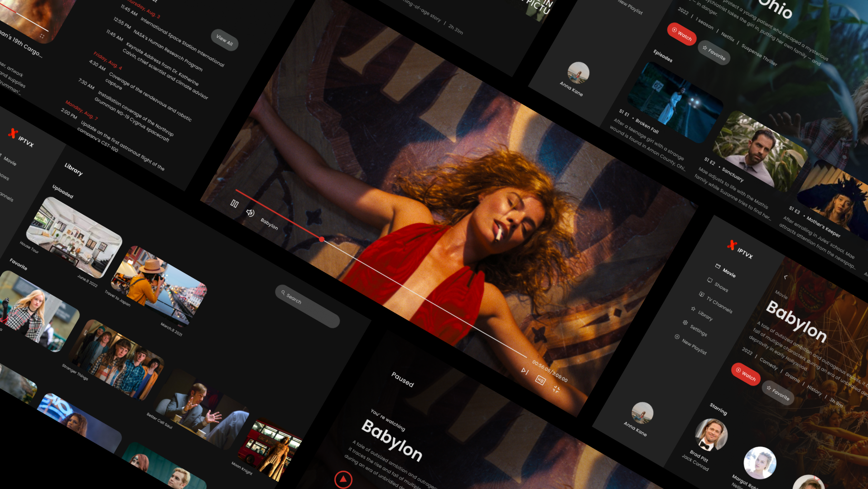Open TV Channels in the Babylon panel sidebar

715,302
